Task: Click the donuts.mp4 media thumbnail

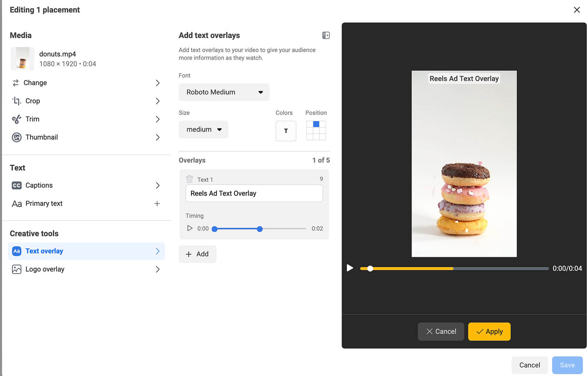Action: coord(22,59)
